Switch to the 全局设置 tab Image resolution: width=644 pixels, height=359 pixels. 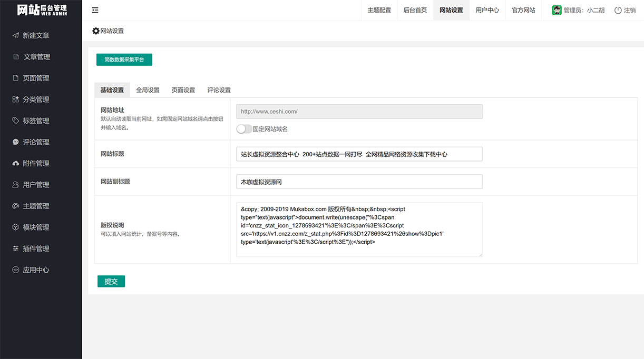[148, 90]
